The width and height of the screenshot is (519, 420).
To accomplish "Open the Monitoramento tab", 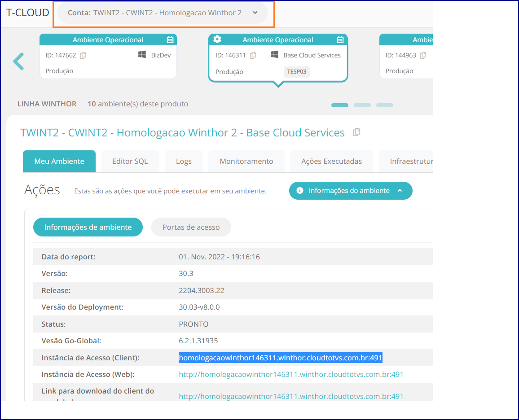I will tap(246, 161).
